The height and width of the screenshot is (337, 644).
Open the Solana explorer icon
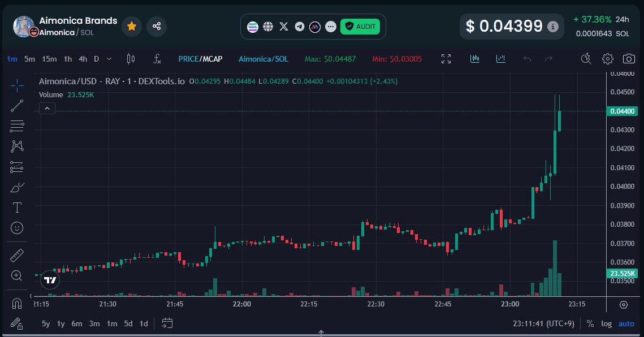point(253,27)
